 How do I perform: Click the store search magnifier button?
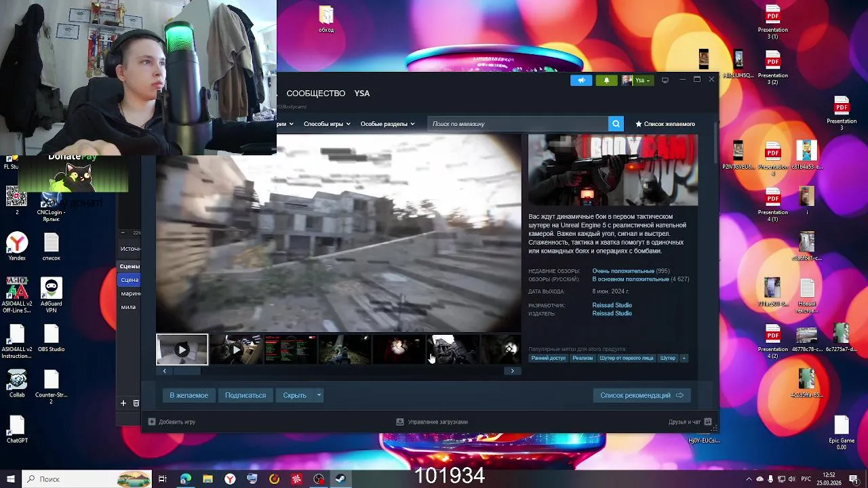pos(616,124)
